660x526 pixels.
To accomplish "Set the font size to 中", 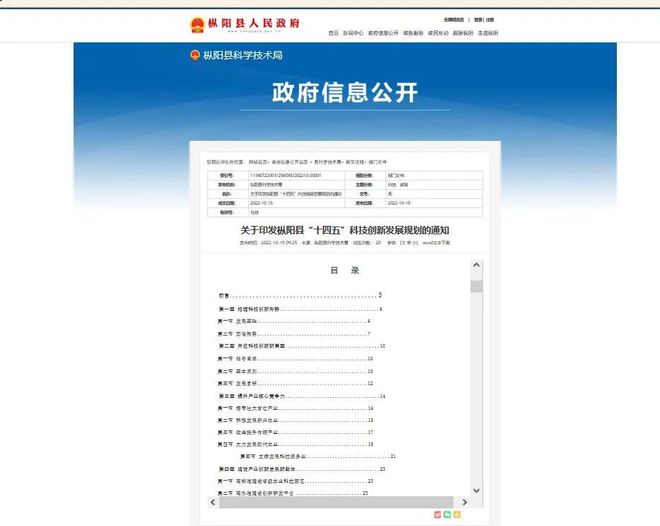I will click(409, 243).
